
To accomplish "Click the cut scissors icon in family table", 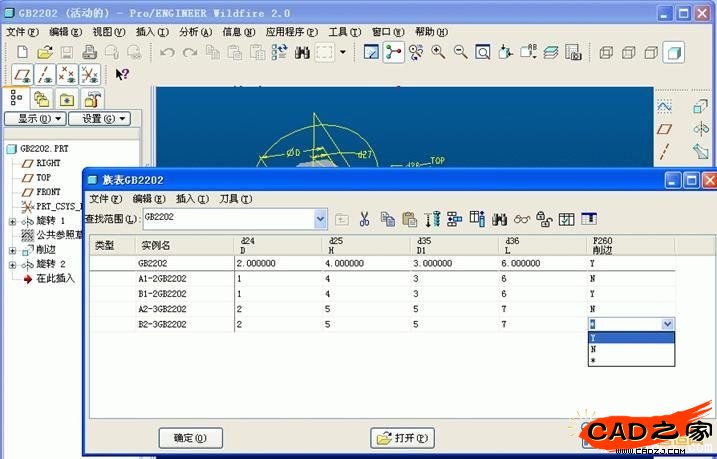I will coord(364,219).
